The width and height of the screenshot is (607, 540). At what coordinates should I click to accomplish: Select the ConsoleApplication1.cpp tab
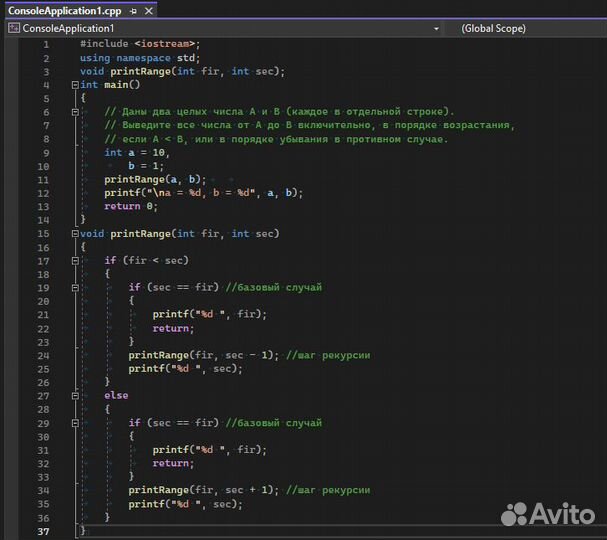click(64, 11)
